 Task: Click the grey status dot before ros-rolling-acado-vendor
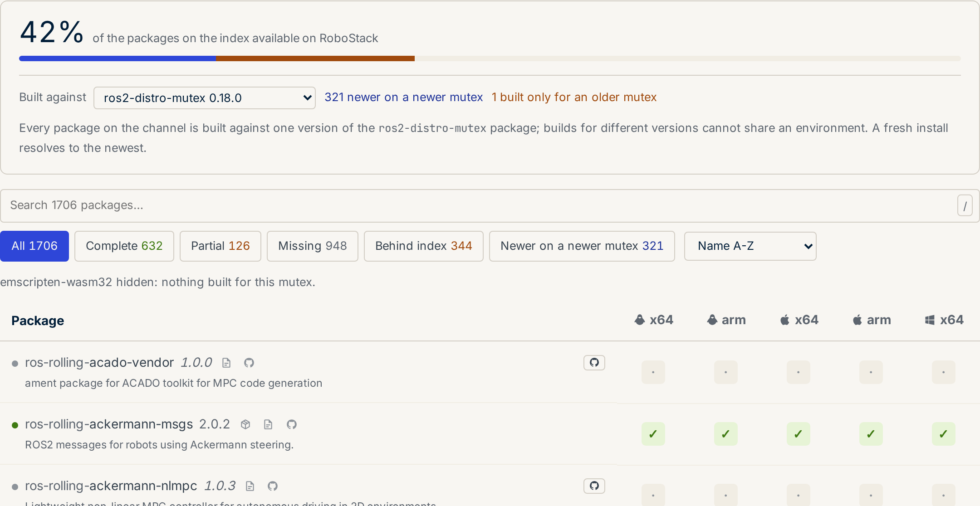tap(15, 364)
